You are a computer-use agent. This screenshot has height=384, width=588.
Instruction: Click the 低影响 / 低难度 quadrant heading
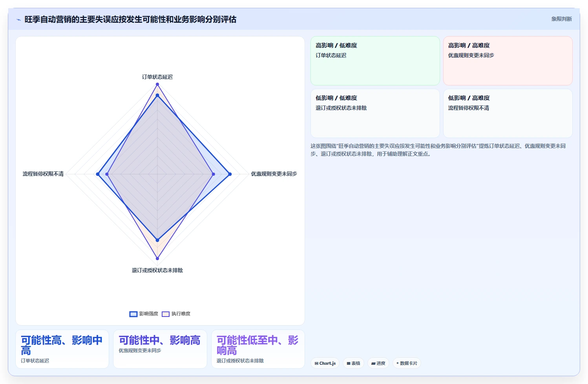(336, 98)
